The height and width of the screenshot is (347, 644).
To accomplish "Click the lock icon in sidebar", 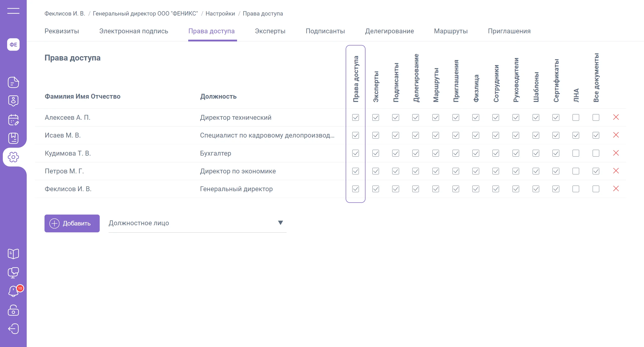I will (x=13, y=310).
